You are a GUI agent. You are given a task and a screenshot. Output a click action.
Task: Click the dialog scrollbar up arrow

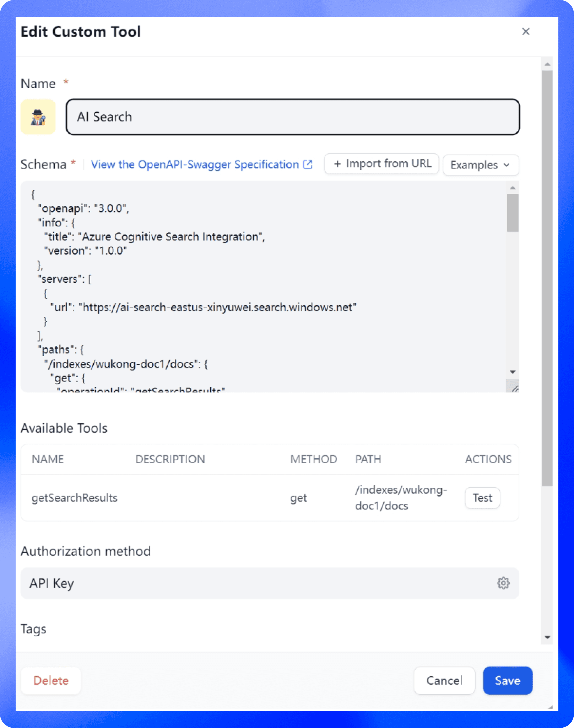coord(547,64)
